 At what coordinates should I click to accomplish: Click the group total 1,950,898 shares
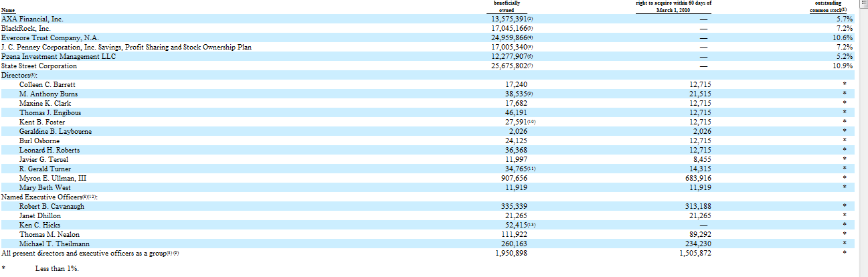(511, 254)
